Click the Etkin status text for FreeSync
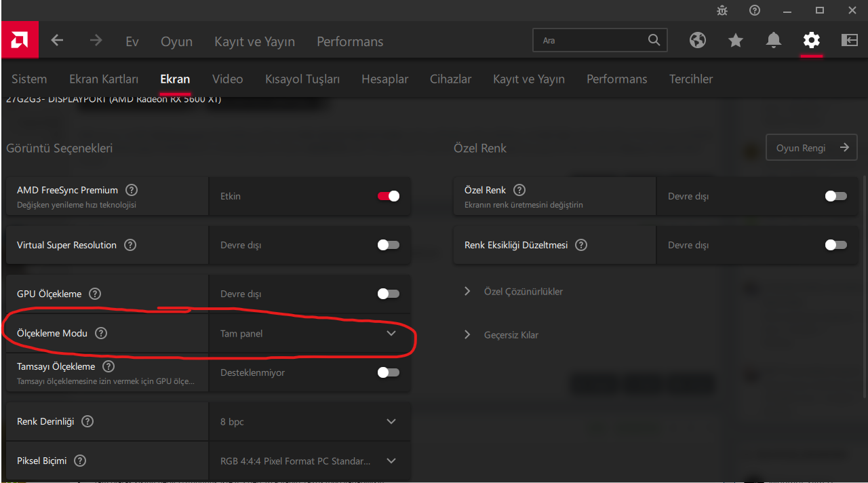Screen dimensions: 868x483 (x=231, y=196)
